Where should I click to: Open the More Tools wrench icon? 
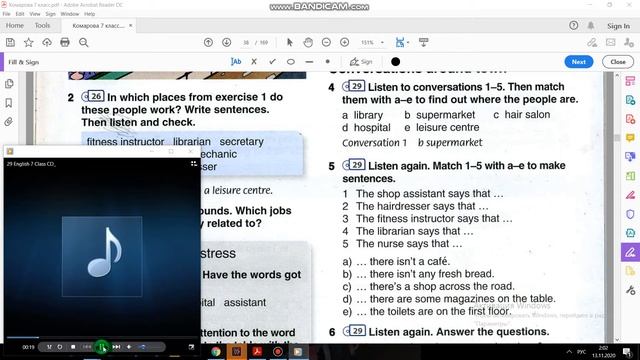pyautogui.click(x=630, y=290)
